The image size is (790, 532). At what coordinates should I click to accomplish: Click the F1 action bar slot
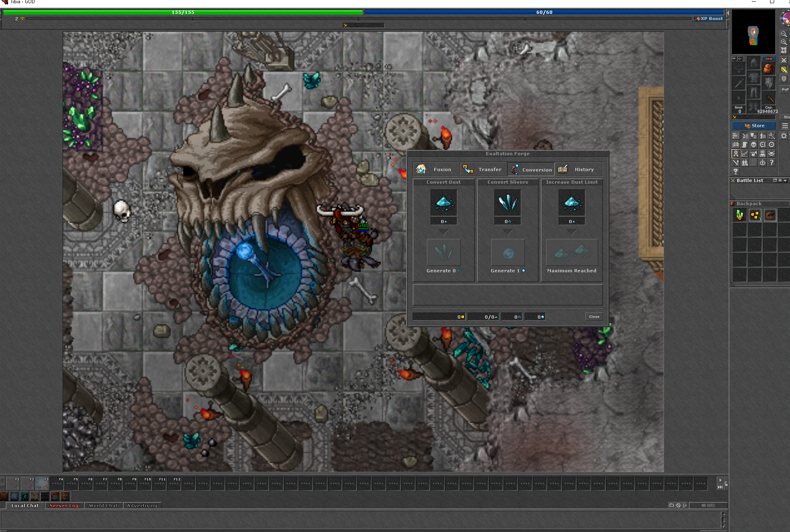(x=13, y=484)
